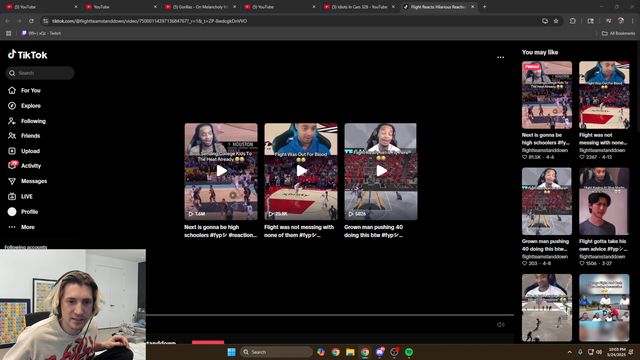The height and width of the screenshot is (360, 640).
Task: Open the three-dot video options menu
Action: pos(500,58)
